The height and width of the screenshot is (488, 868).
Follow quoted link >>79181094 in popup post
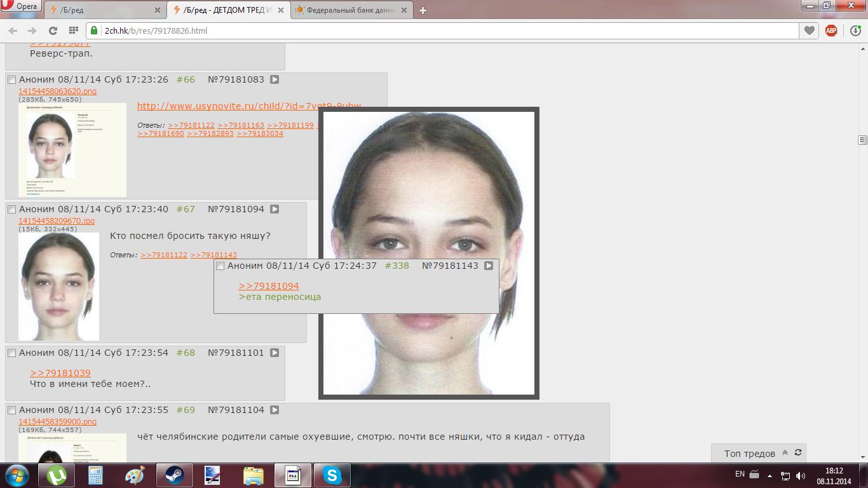tap(269, 286)
